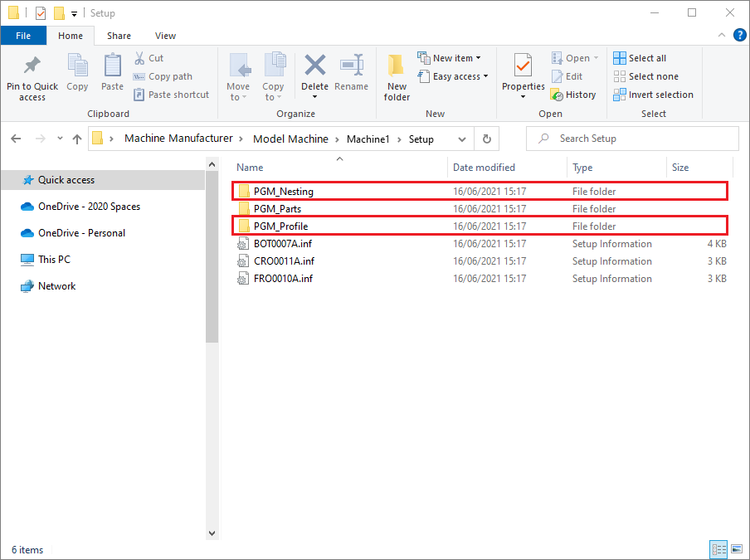Select file BOT0007A.inf
The width and height of the screenshot is (750, 560).
click(x=480, y=244)
